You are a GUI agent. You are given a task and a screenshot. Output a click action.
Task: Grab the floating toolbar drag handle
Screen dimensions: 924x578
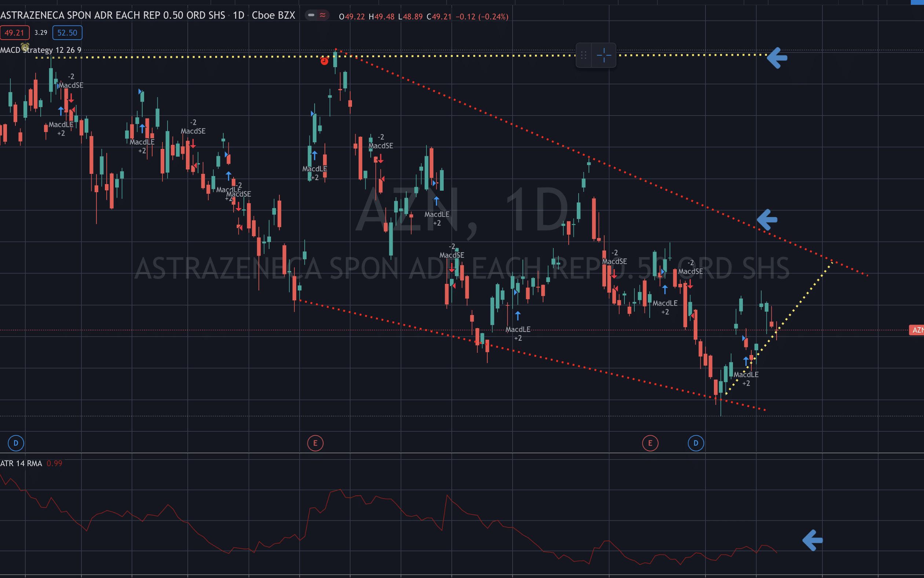point(583,55)
